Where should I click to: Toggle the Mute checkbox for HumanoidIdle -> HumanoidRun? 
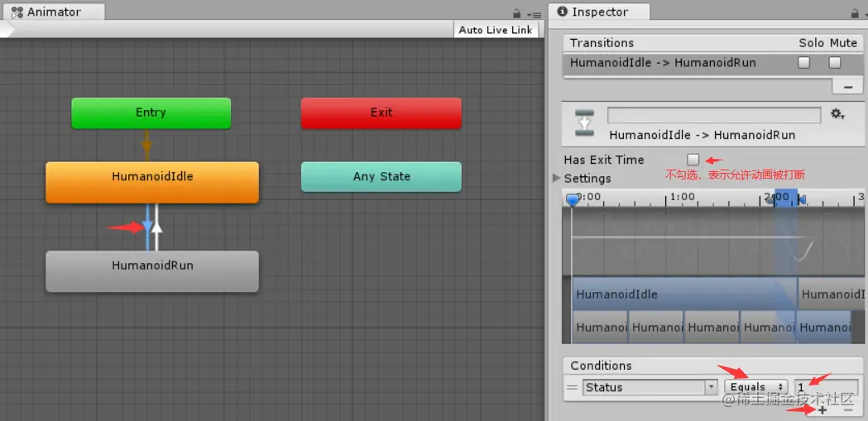(835, 63)
